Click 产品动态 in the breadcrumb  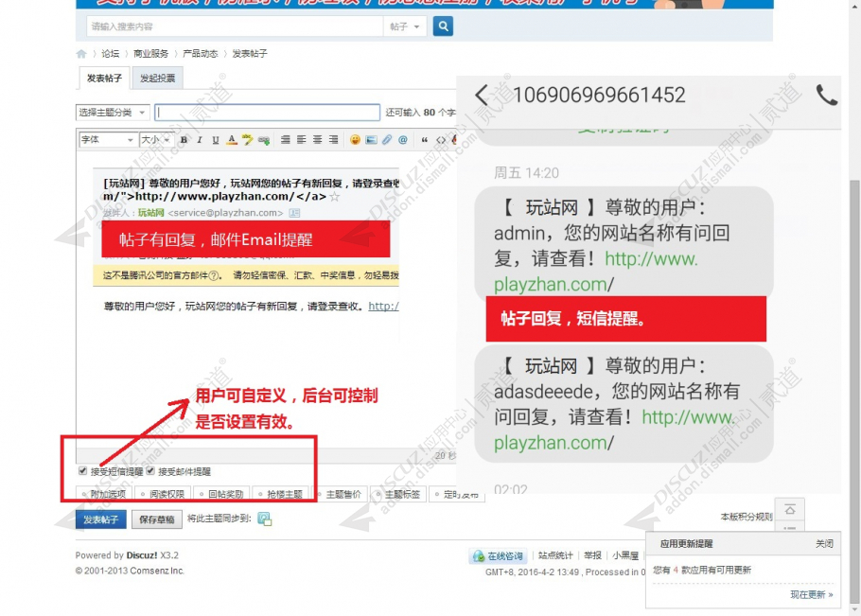pyautogui.click(x=201, y=53)
